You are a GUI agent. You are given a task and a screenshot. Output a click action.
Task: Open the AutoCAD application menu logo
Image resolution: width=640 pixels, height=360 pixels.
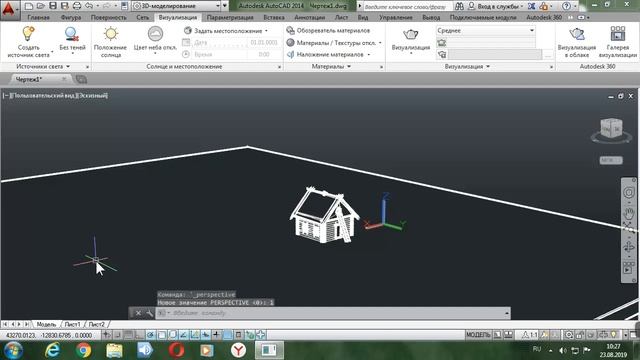click(9, 9)
